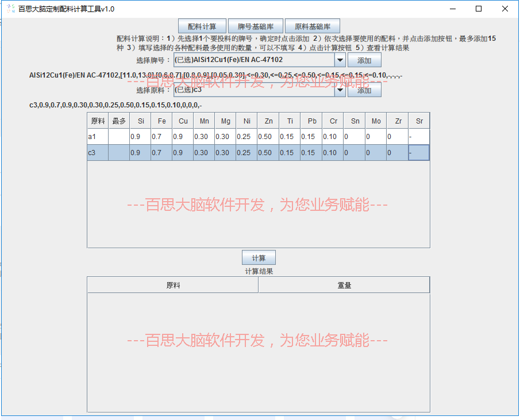Image resolution: width=520 pixels, height=420 pixels.
Task: Maximize the 百思大脑 window
Action: (479, 9)
